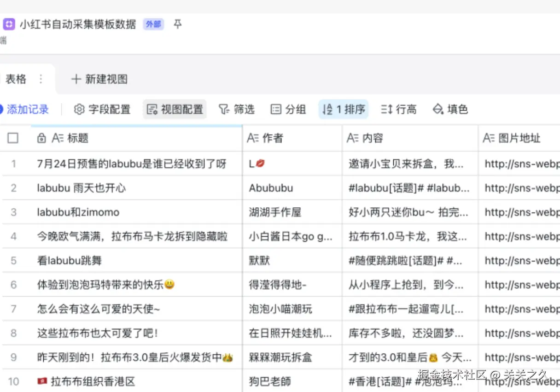This screenshot has height=392, width=560.
Task: Open 字段配置 settings
Action: tap(102, 109)
